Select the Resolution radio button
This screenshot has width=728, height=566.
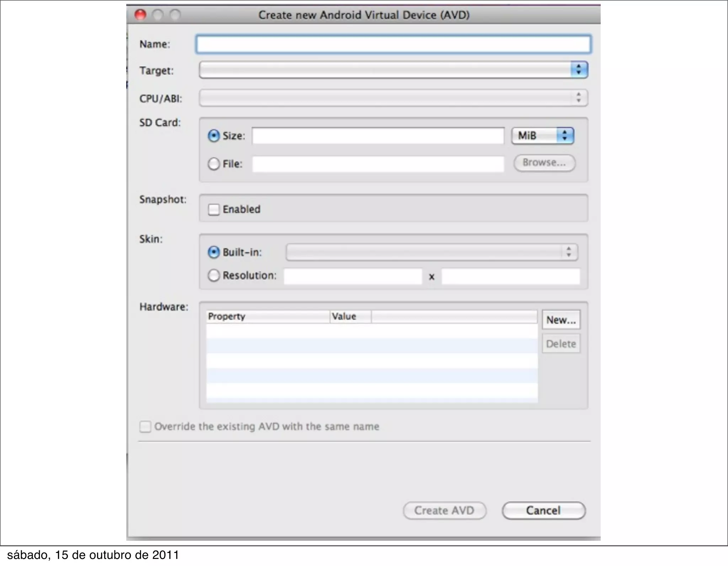(x=214, y=275)
